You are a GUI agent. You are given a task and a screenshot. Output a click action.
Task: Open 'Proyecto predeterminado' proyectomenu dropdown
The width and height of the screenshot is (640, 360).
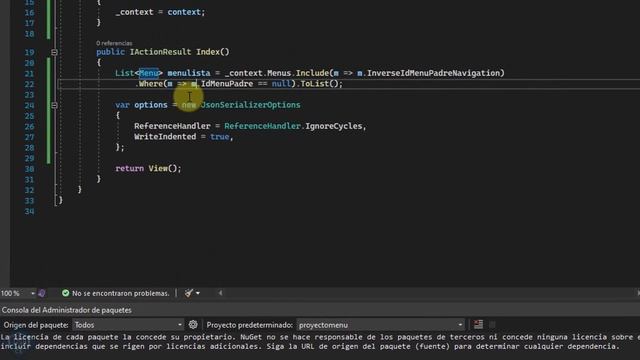click(380, 325)
